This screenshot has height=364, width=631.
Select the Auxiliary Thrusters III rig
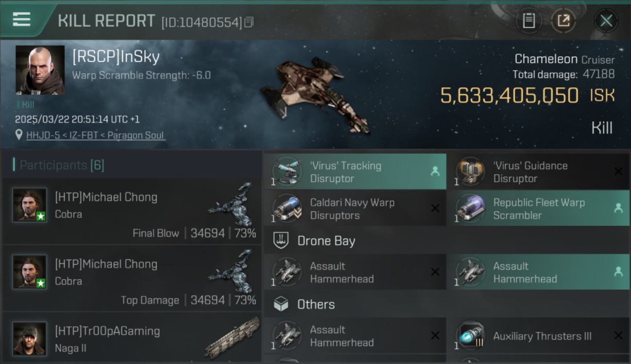(x=538, y=336)
